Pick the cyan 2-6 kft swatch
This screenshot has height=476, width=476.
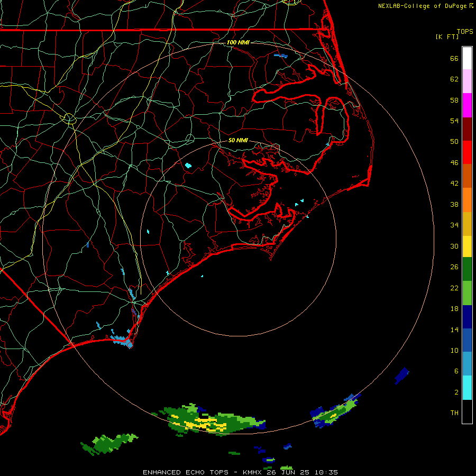click(467, 388)
